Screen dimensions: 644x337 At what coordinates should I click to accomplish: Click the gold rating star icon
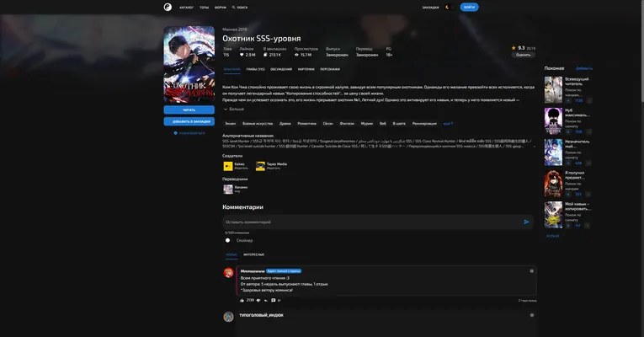(x=514, y=48)
